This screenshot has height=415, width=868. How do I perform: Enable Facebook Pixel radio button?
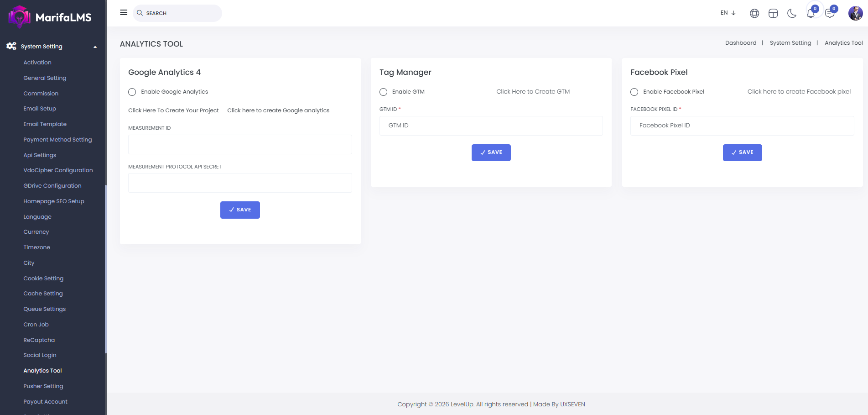tap(634, 92)
